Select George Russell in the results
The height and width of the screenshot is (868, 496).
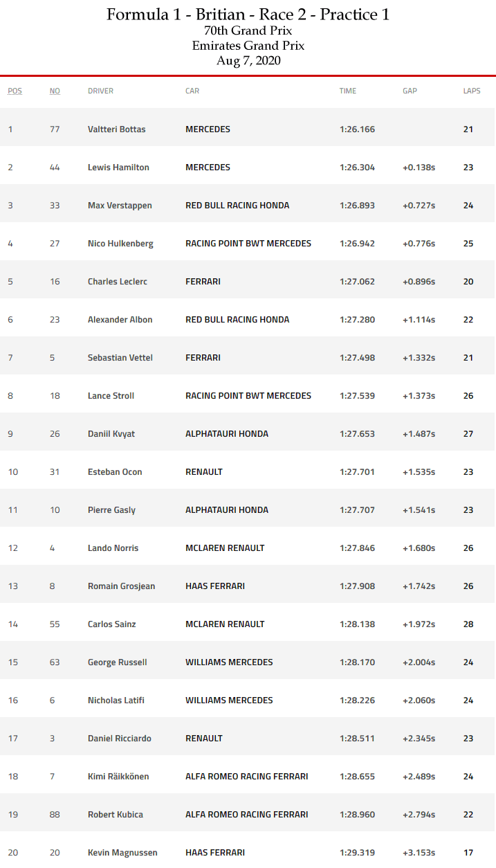click(117, 662)
